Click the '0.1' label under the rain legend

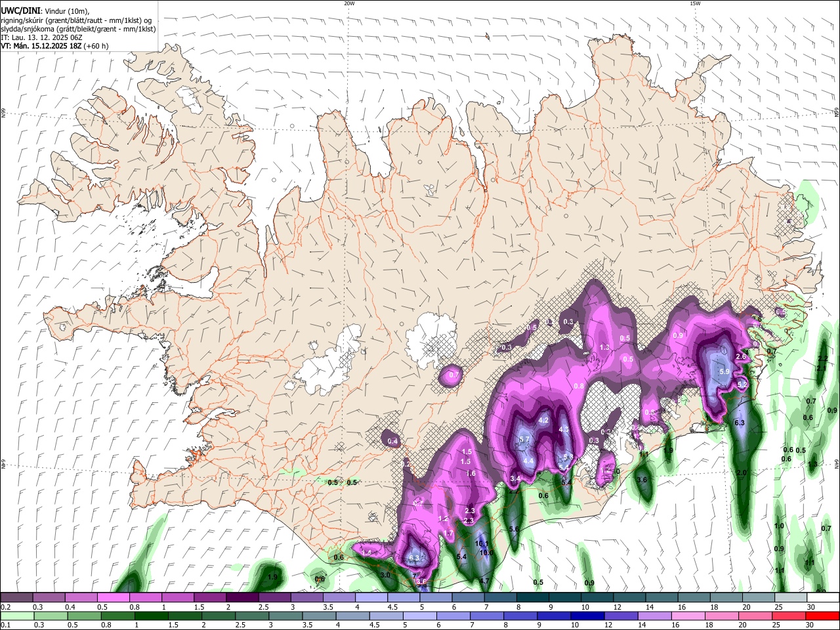(5, 625)
